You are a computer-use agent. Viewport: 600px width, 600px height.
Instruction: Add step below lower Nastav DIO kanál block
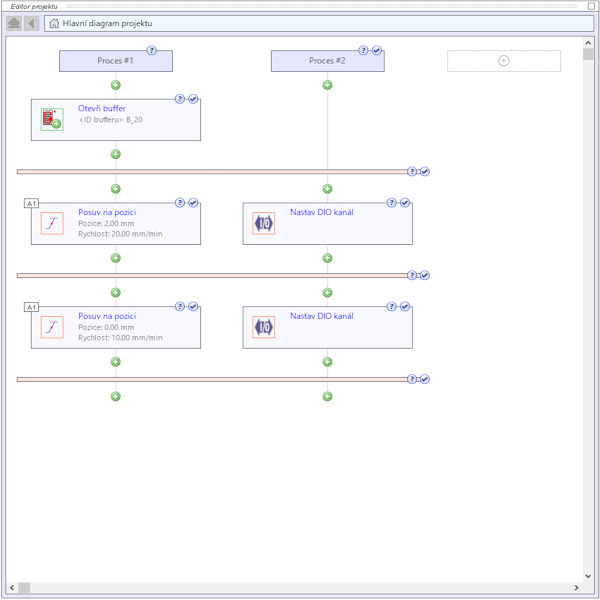pyautogui.click(x=327, y=362)
